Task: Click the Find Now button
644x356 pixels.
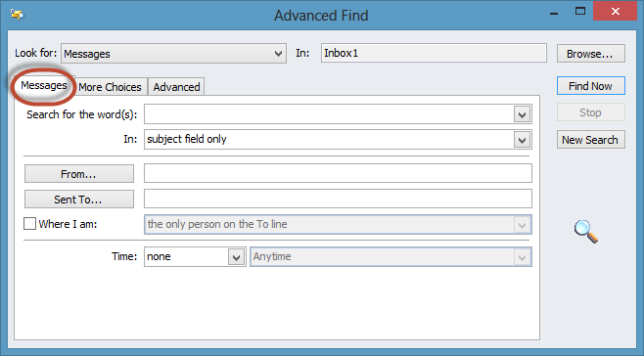Action: (590, 86)
